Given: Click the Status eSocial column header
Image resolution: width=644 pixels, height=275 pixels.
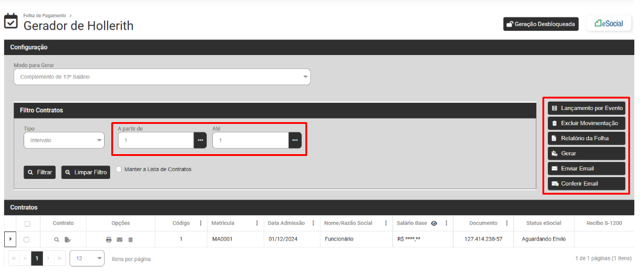Looking at the screenshot, I should [544, 223].
